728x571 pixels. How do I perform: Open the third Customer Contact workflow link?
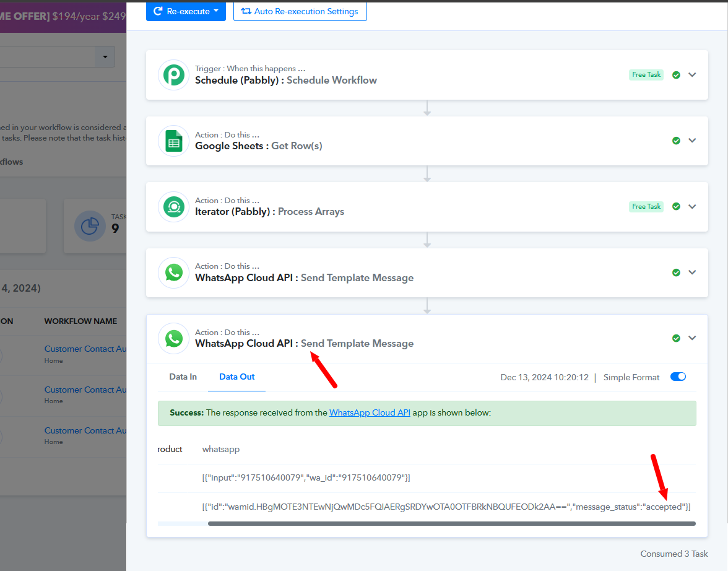pos(85,430)
